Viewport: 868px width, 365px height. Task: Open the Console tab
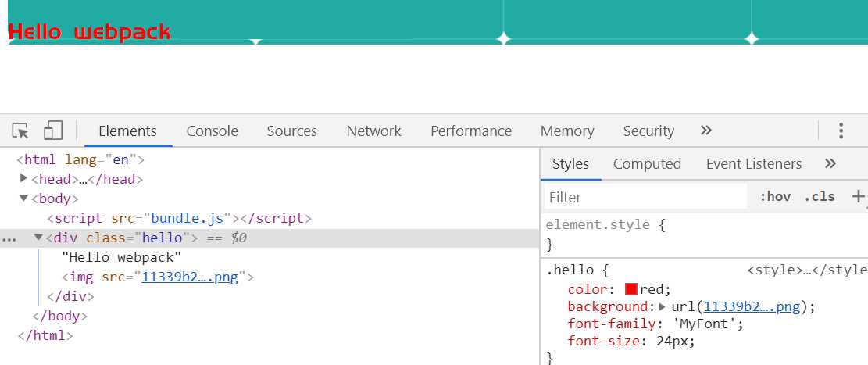click(x=212, y=131)
